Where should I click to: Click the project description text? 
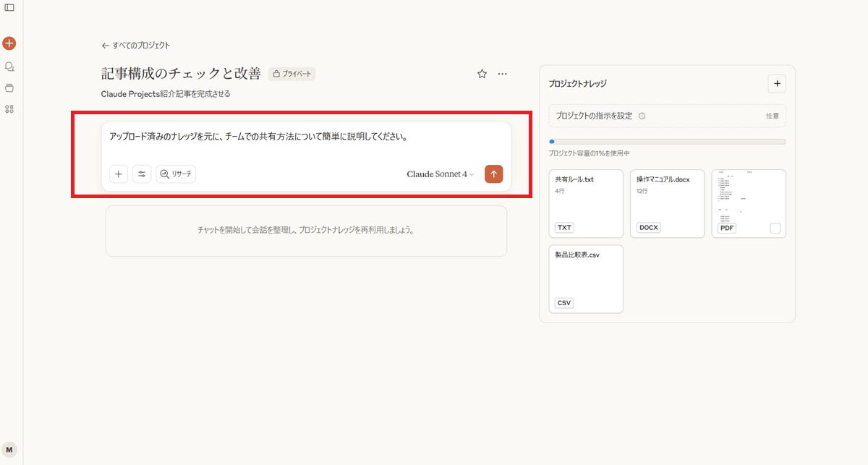(166, 94)
